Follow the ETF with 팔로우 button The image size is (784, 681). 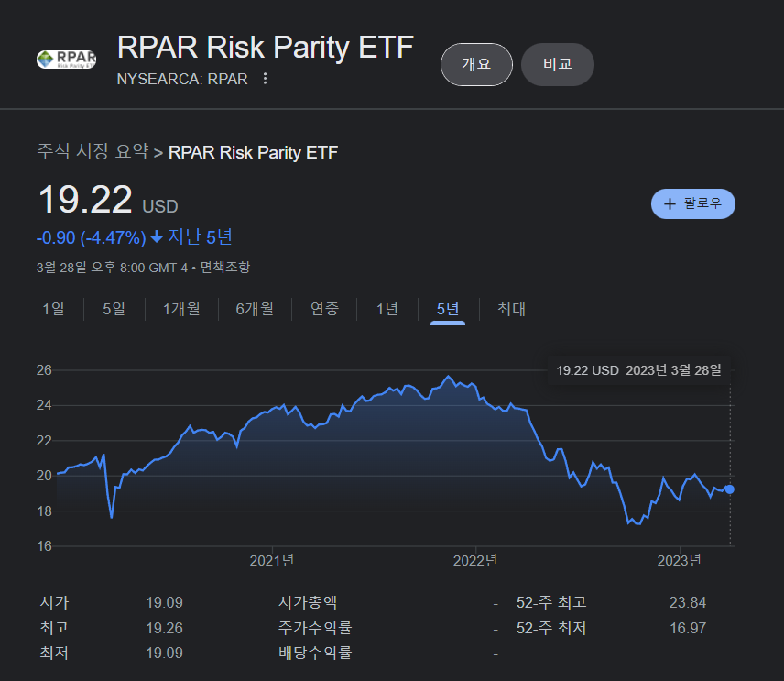[x=692, y=203]
